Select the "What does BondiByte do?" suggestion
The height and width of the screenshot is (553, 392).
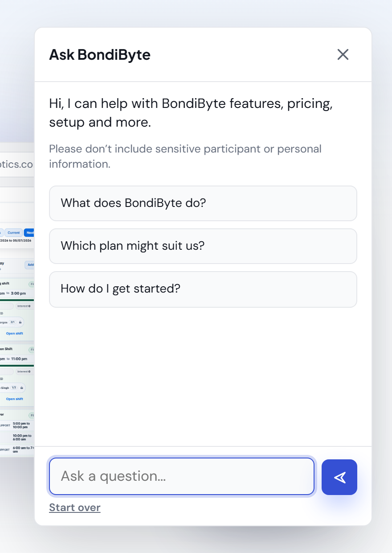click(203, 203)
